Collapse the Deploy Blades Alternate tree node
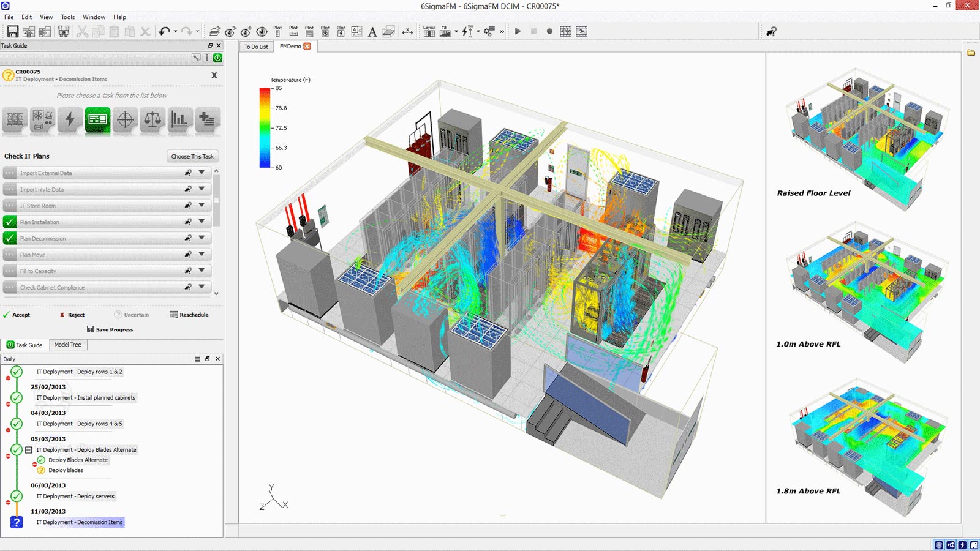This screenshot has width=980, height=551. tap(29, 450)
